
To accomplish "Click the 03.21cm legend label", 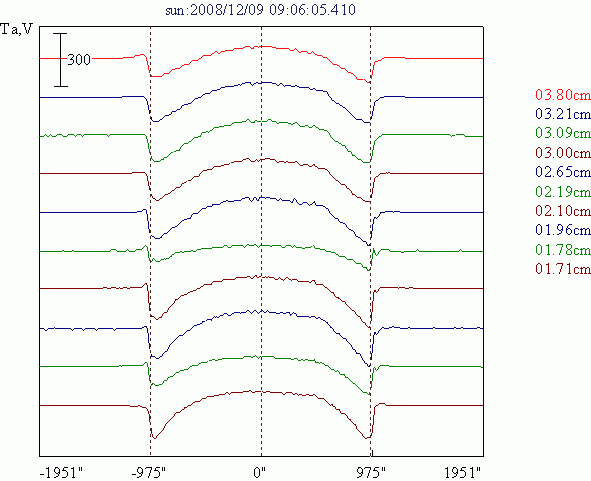I will (x=563, y=113).
